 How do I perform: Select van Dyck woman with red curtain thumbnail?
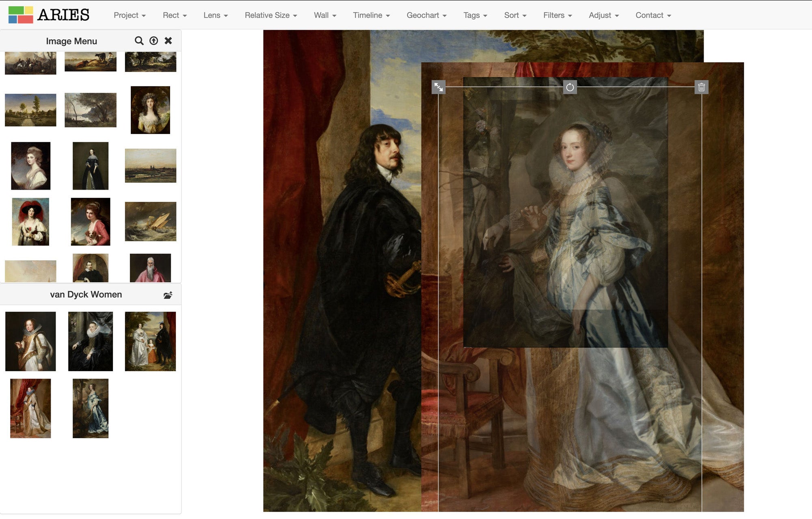click(x=30, y=409)
